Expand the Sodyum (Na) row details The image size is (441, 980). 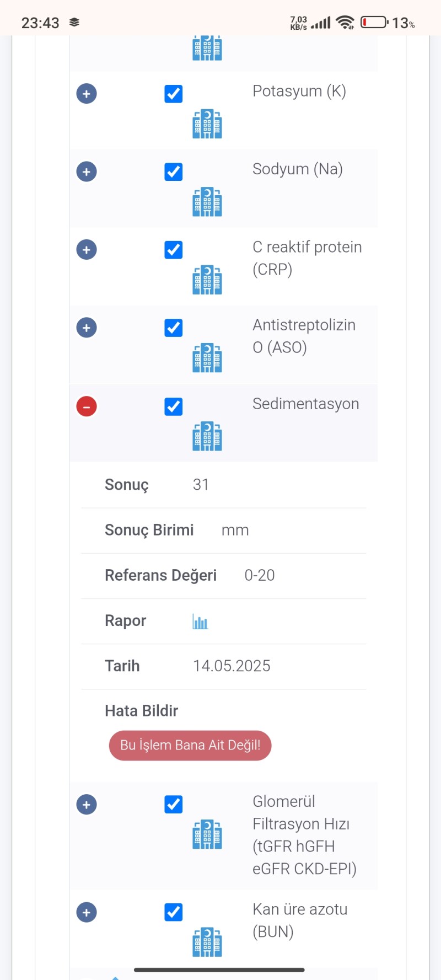(87, 172)
